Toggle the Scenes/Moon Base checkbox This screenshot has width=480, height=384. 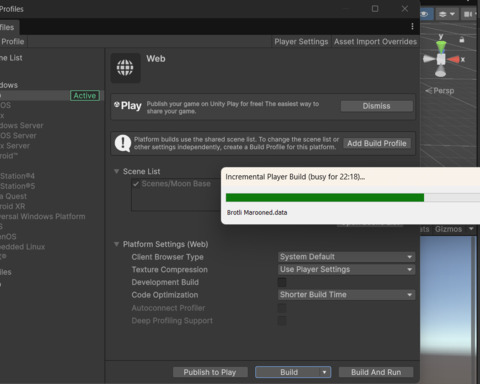click(136, 184)
